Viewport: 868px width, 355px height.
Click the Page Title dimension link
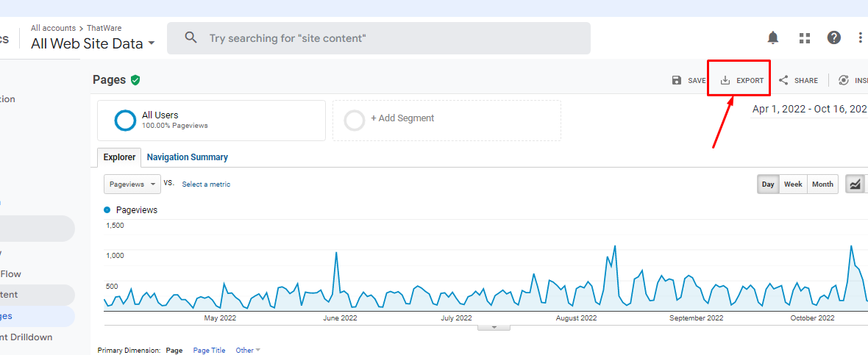[x=209, y=351]
